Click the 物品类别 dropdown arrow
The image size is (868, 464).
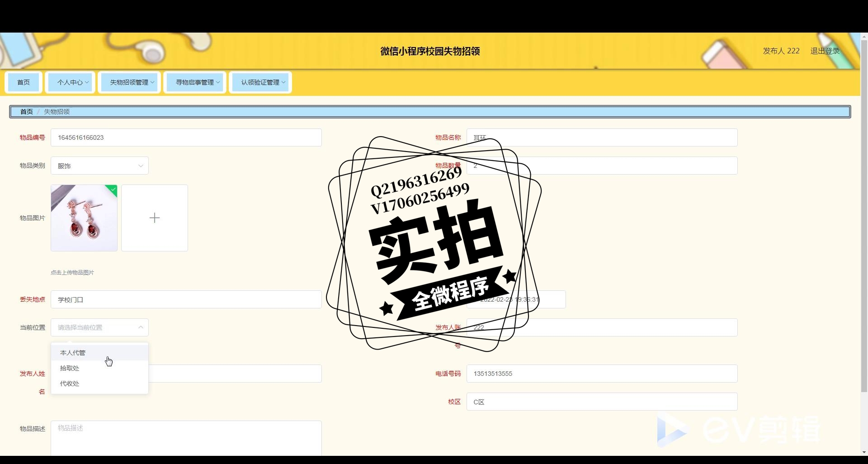pyautogui.click(x=141, y=166)
